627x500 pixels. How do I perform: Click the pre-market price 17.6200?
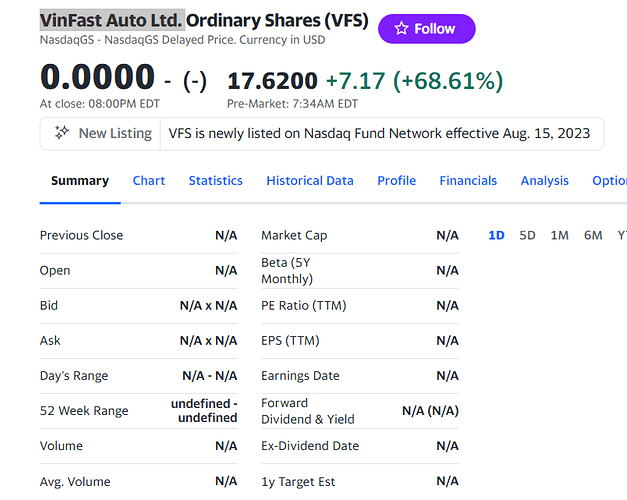[x=272, y=80]
